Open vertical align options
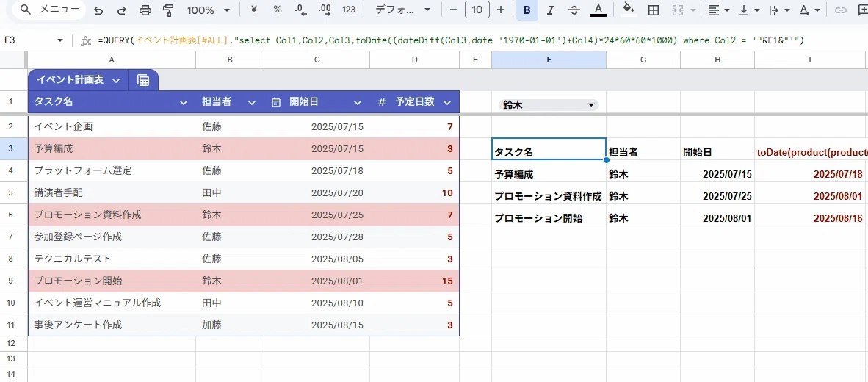Viewport: 868px width, 382px height. pos(750,10)
